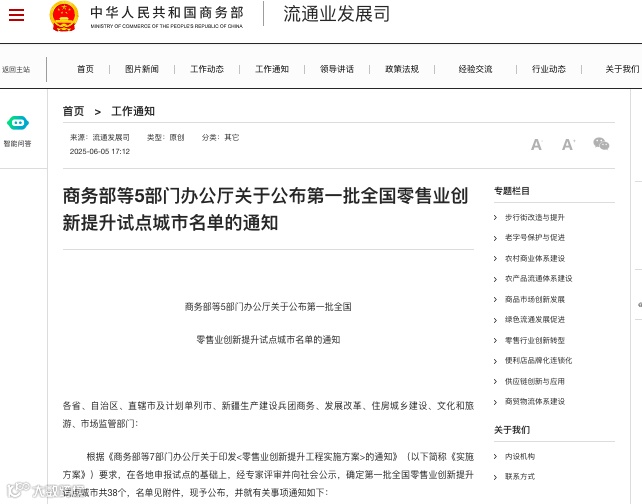This screenshot has height=504, width=642.
Task: Click 来源: 流通发展司 text
Action: pos(99,138)
